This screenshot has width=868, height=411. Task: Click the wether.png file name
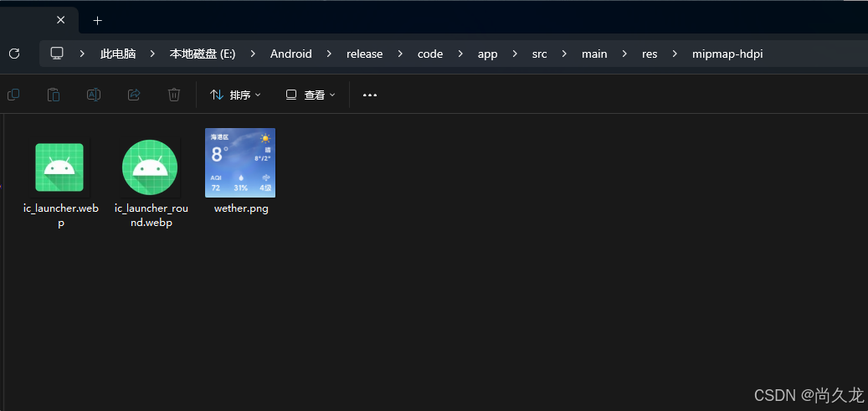[x=241, y=208]
